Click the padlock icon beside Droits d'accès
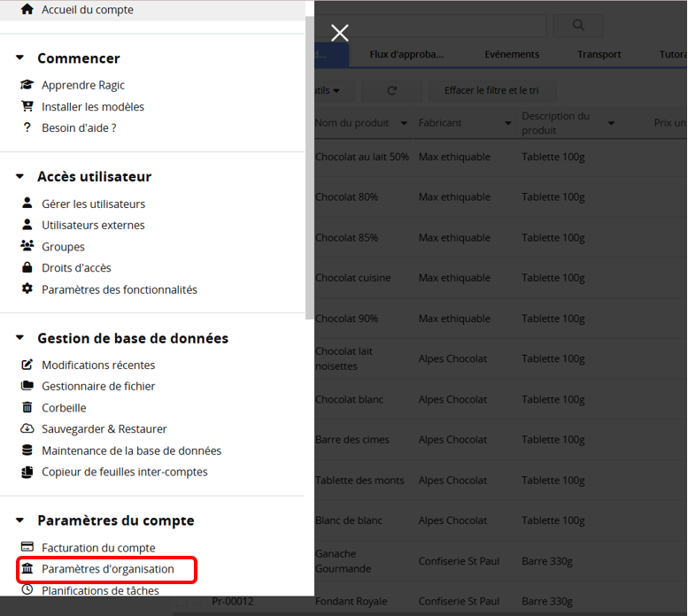688x616 pixels. point(27,267)
